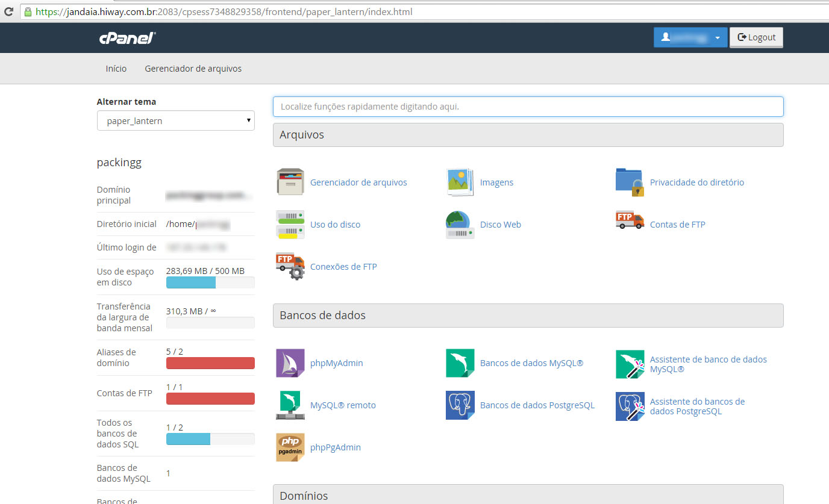
Task: Click the Alternar tema label
Action: tap(127, 102)
